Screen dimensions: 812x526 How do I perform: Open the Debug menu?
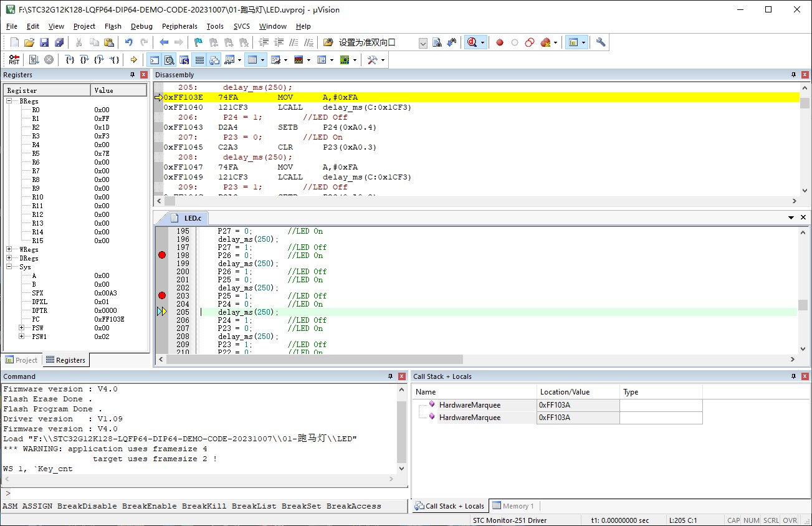pos(141,26)
